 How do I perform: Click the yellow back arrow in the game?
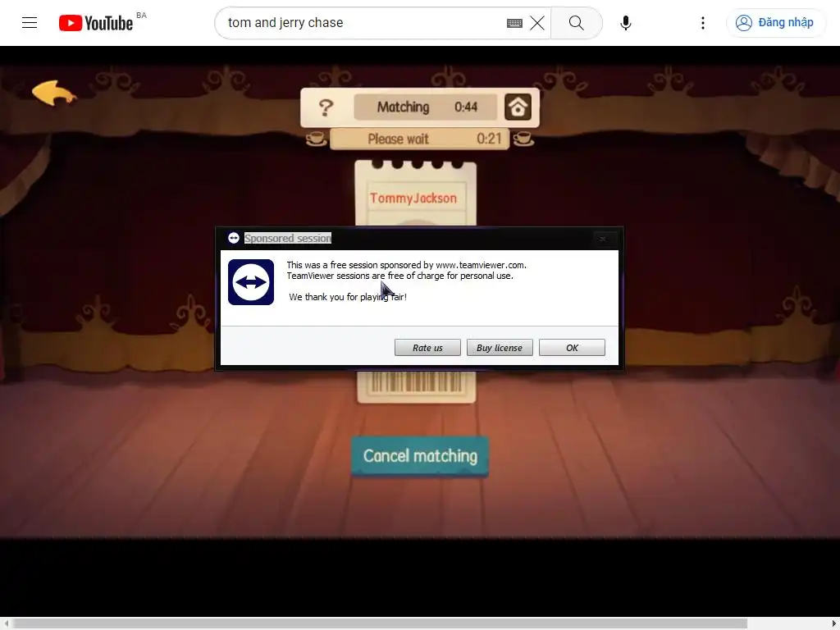[54, 94]
